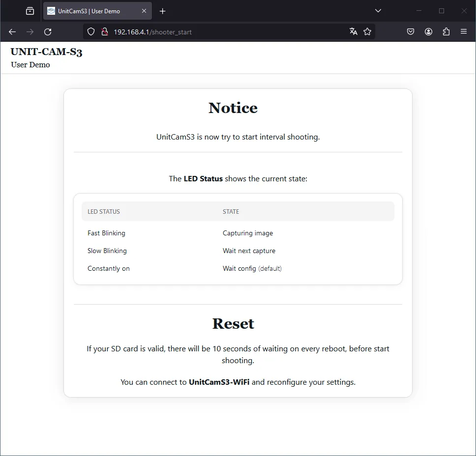Reload the page with the refresh icon
476x456 pixels.
[48, 32]
